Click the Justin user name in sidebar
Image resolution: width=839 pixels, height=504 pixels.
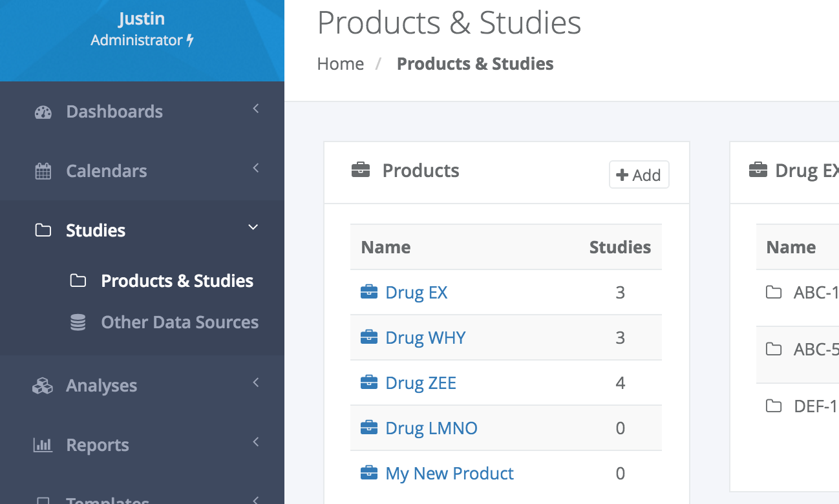tap(142, 19)
